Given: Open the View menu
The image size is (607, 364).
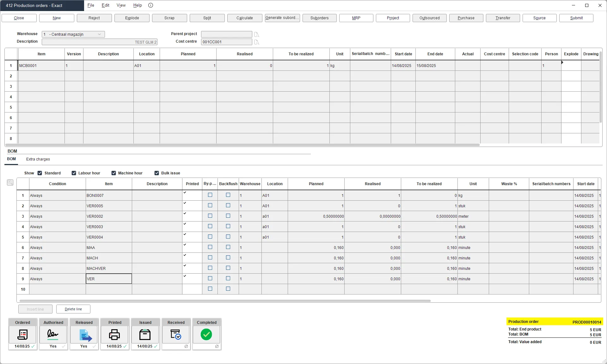Looking at the screenshot, I should (121, 5).
